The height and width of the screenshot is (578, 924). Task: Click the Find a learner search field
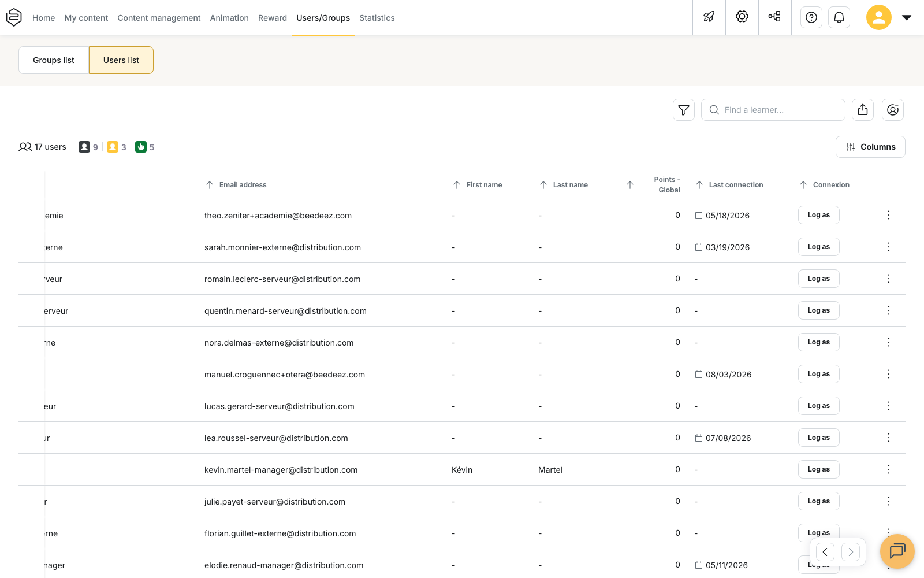point(773,110)
